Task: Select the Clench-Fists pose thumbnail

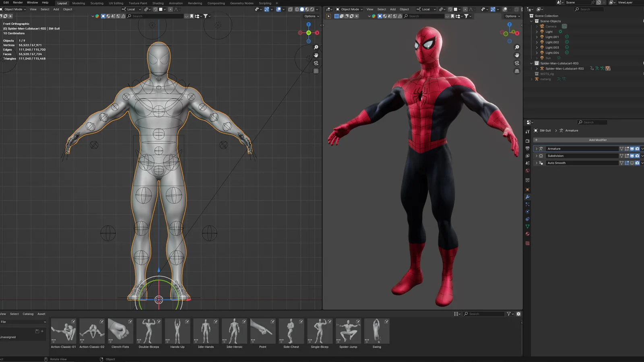Action: pyautogui.click(x=120, y=330)
